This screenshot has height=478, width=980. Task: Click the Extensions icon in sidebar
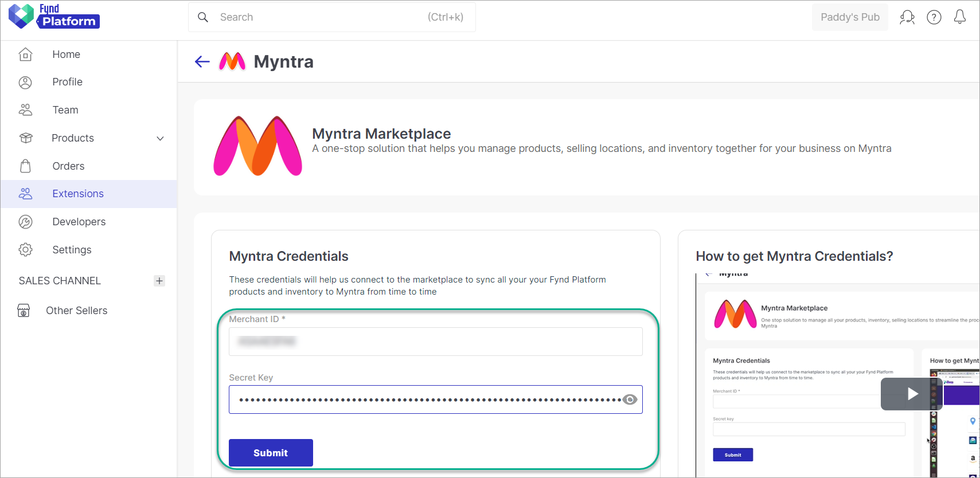point(25,194)
